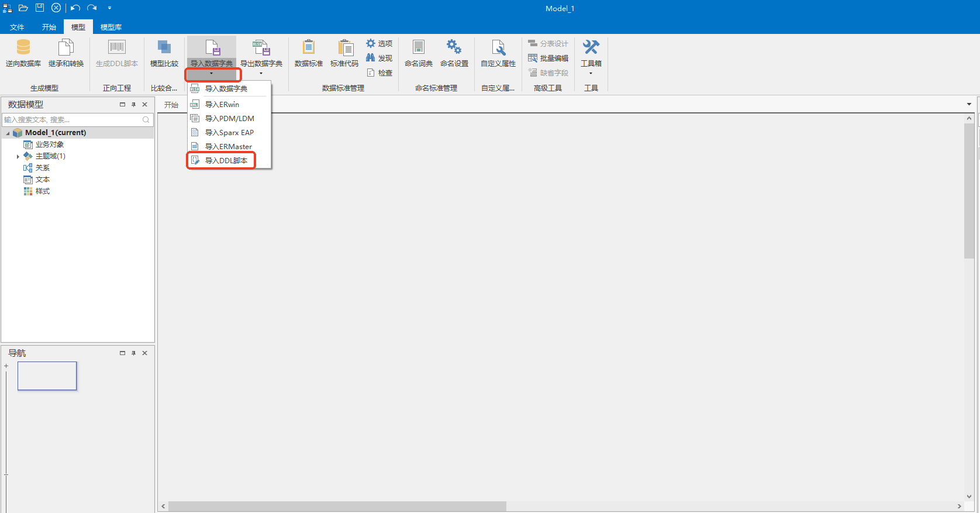Switch to the 开始 ribbon tab

(x=49, y=27)
